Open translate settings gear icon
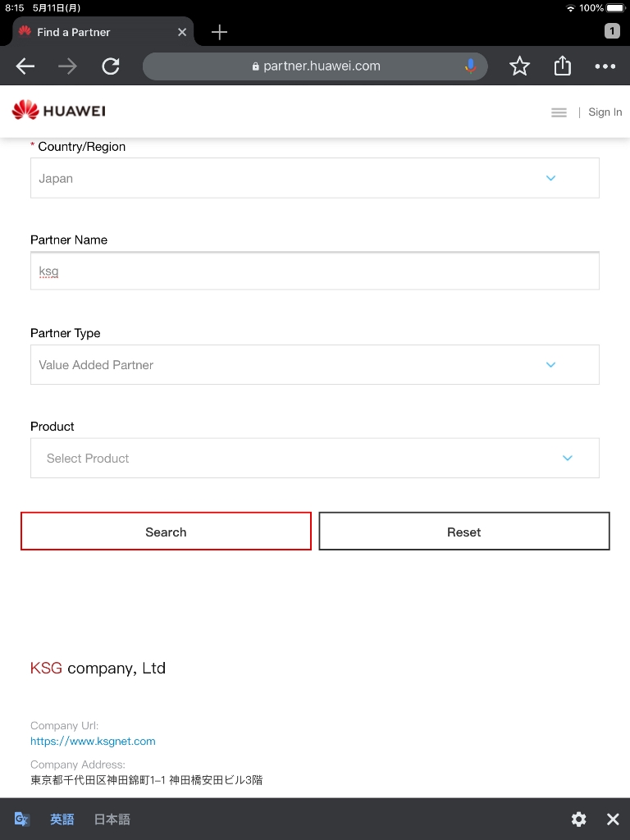 [x=578, y=819]
